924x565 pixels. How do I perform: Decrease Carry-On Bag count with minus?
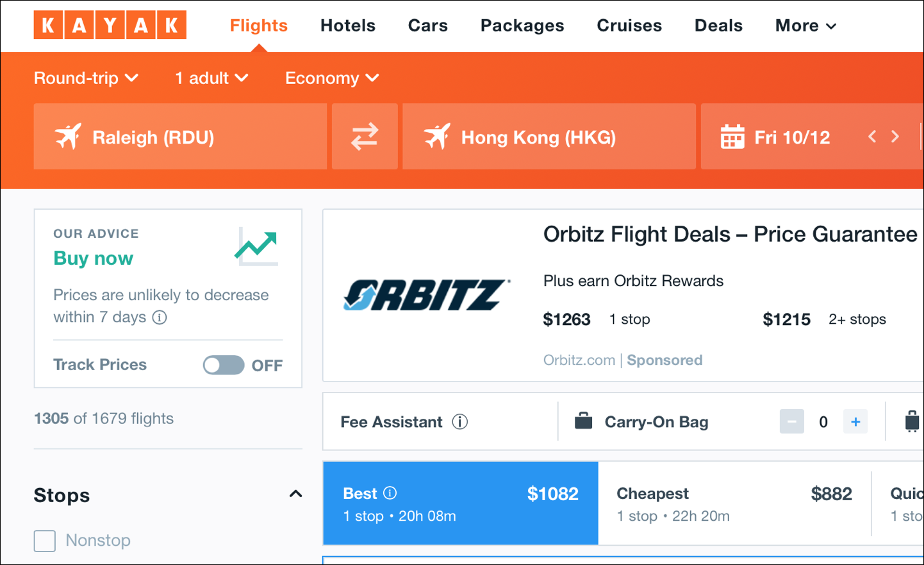point(792,422)
